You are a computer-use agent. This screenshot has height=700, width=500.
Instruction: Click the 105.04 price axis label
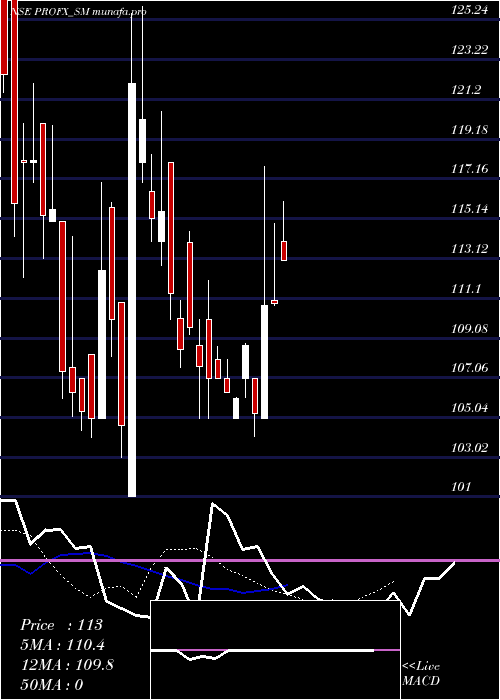[x=470, y=408]
